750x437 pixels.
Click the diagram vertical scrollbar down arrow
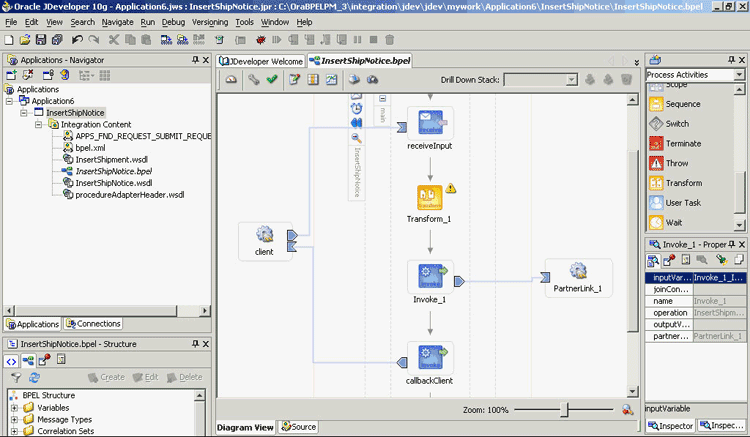coord(633,392)
